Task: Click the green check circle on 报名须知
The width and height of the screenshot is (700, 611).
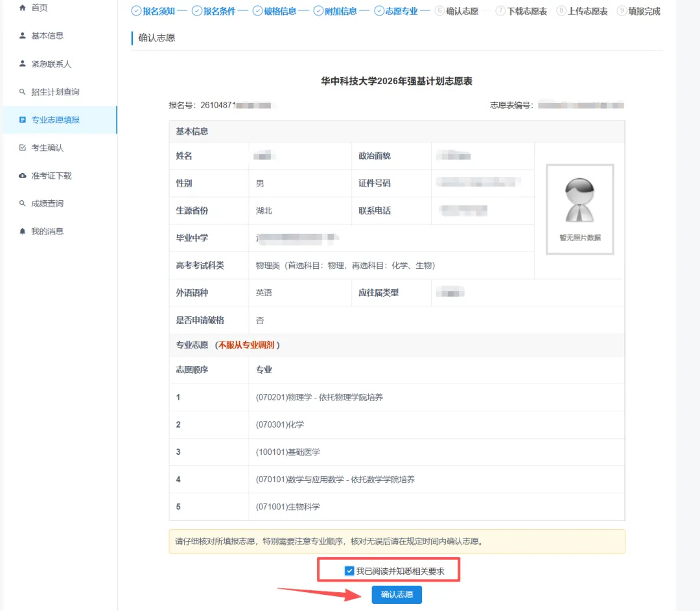Action: [135, 10]
